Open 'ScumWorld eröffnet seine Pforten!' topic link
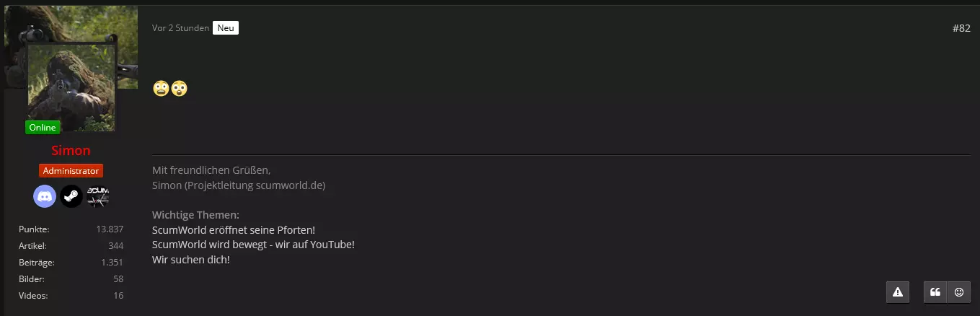Image resolution: width=980 pixels, height=316 pixels. tap(234, 229)
